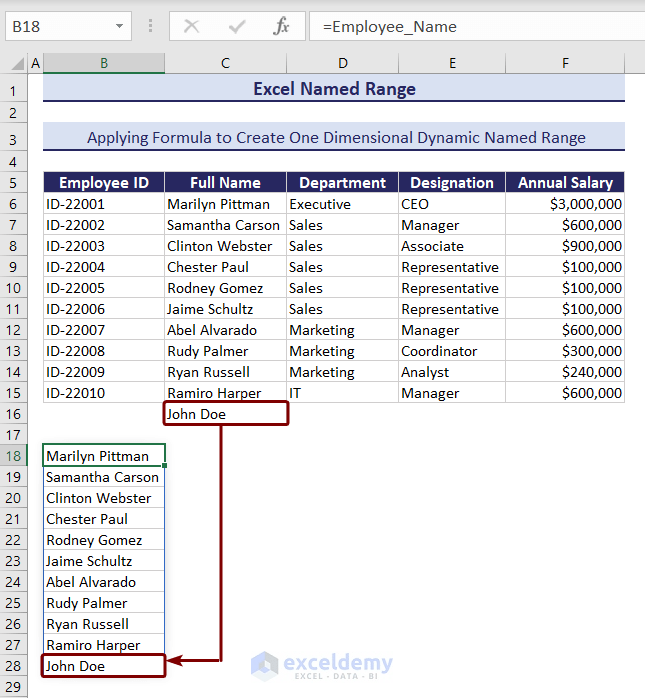Select Samantha Carson in row 19
Viewport: 645px width, 698px height.
pyautogui.click(x=104, y=477)
